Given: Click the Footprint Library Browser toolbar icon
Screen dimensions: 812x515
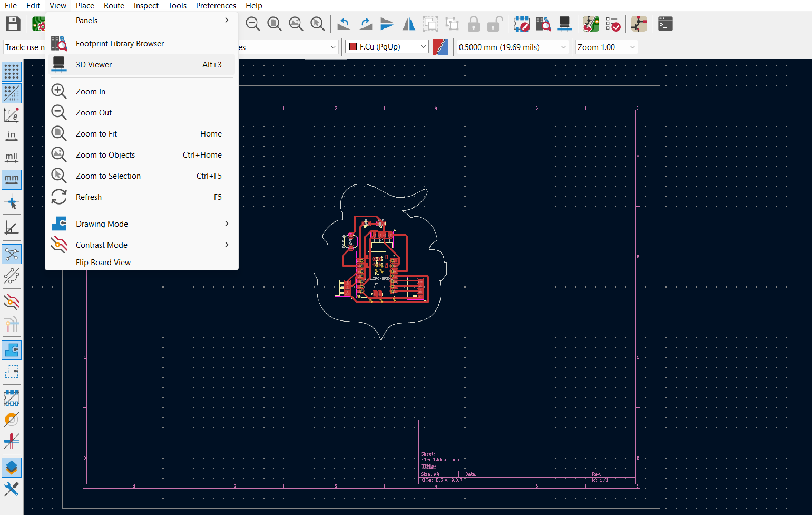Looking at the screenshot, I should point(543,24).
